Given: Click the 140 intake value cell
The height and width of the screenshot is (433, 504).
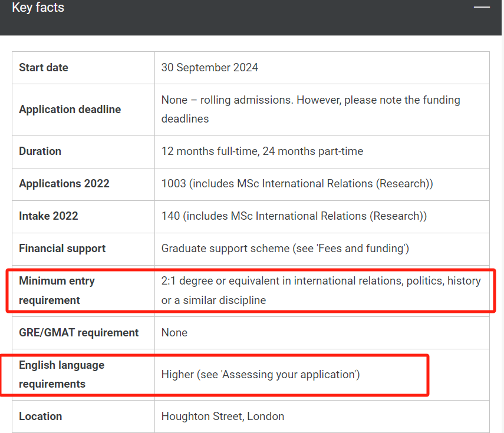Looking at the screenshot, I should 294,216.
